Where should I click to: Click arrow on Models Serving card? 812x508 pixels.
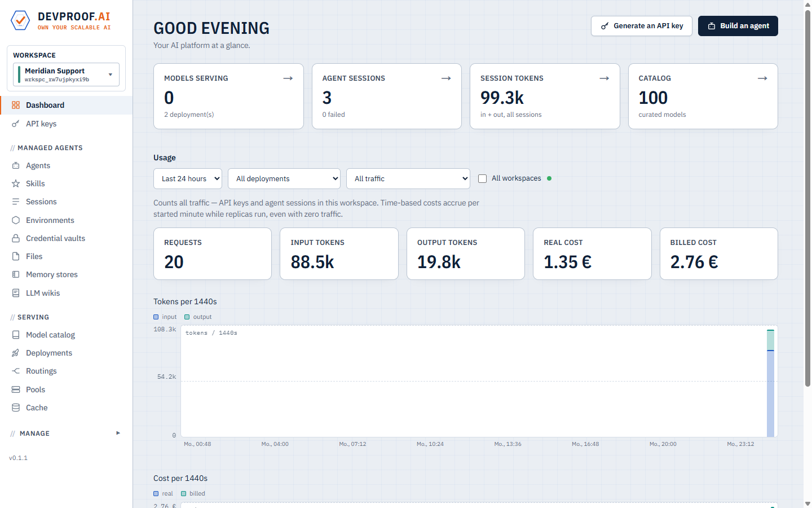click(288, 78)
